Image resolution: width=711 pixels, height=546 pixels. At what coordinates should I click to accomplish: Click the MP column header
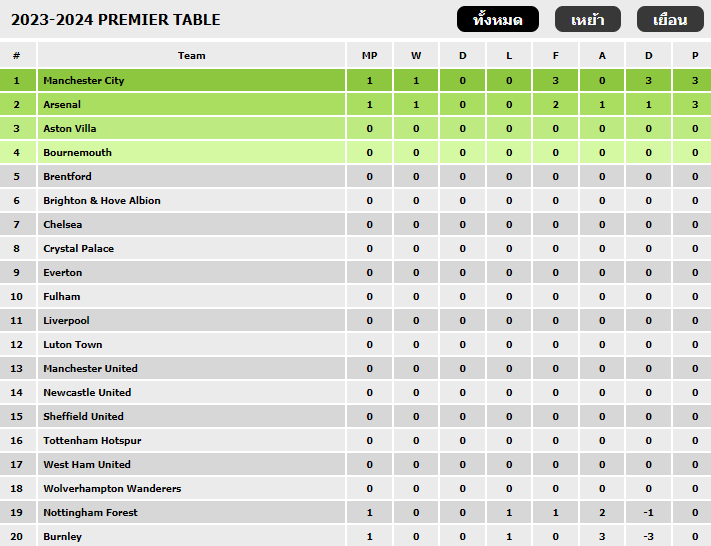point(370,56)
